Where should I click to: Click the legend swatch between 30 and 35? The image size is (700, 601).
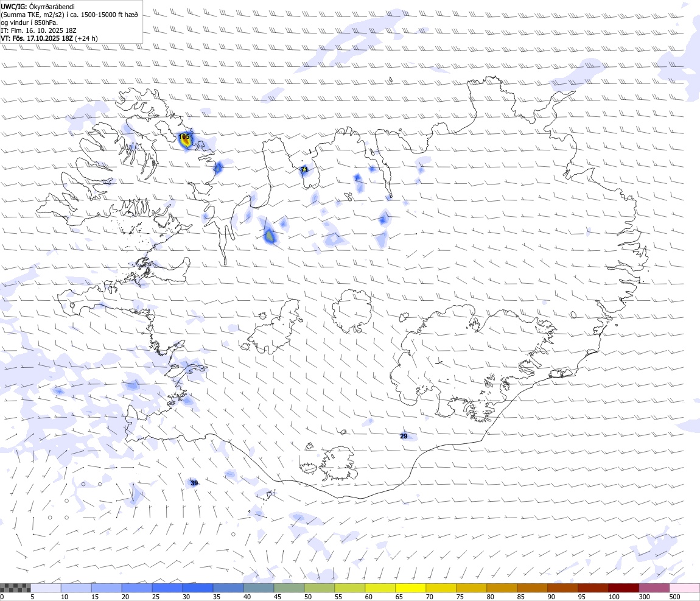(x=198, y=588)
